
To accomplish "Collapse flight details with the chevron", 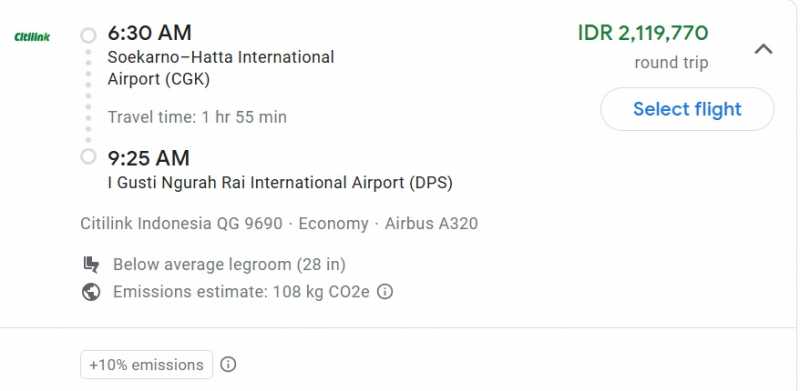I will click(x=763, y=50).
